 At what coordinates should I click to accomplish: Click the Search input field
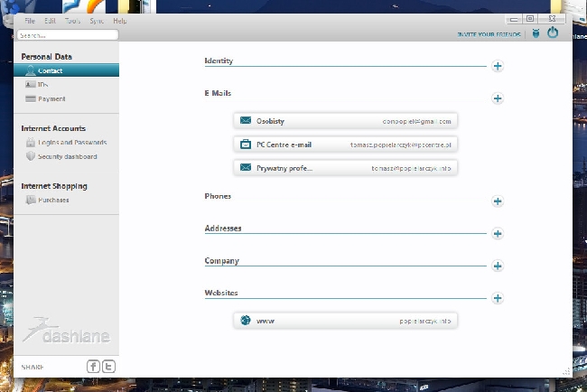[67, 35]
